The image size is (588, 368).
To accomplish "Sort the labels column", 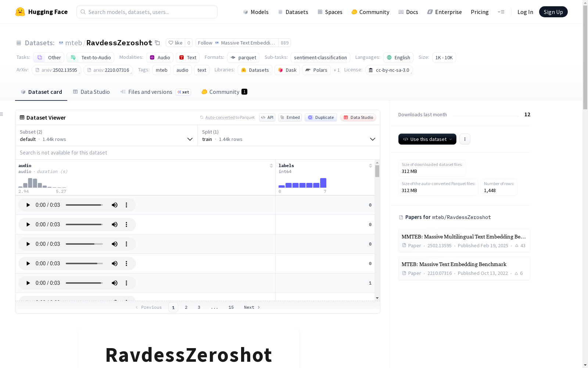I will (370, 166).
